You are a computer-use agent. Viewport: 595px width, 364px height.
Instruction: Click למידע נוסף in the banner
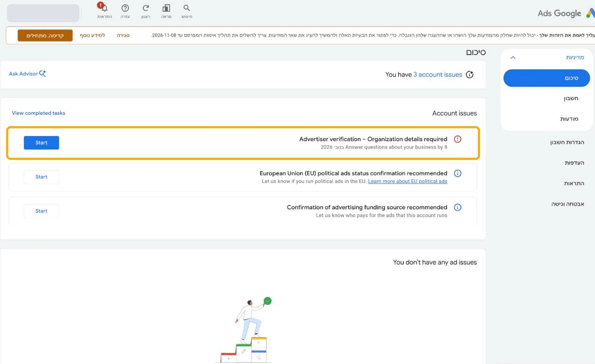point(92,35)
